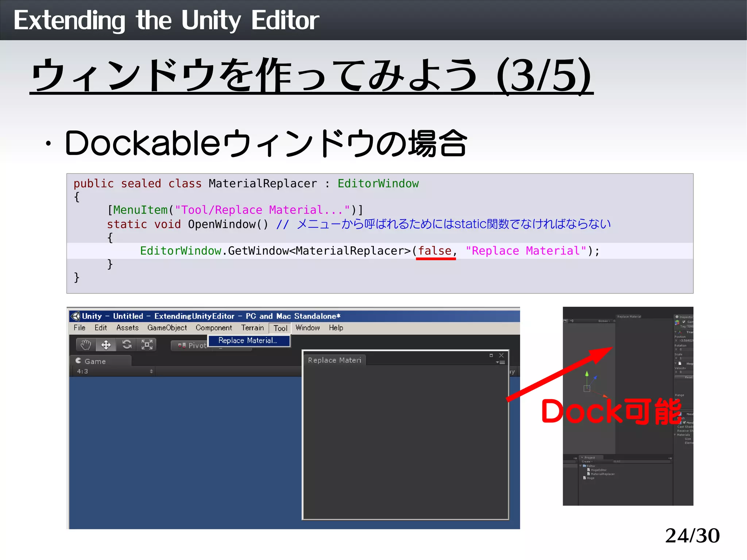Click the Scale X value field

click(686, 358)
